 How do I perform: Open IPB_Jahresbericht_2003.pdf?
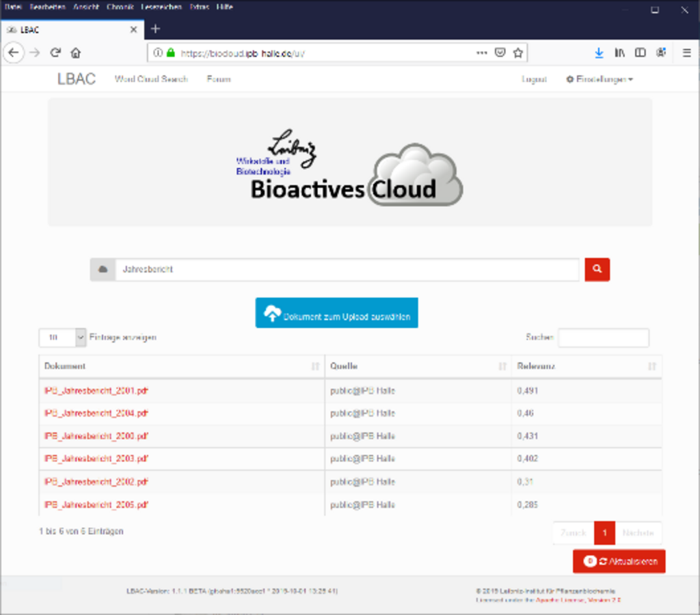(96, 459)
